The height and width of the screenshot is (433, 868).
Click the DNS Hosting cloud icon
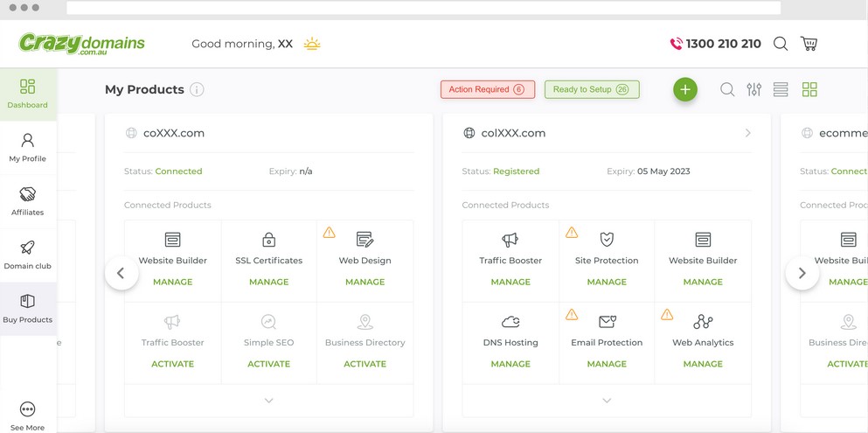(510, 322)
